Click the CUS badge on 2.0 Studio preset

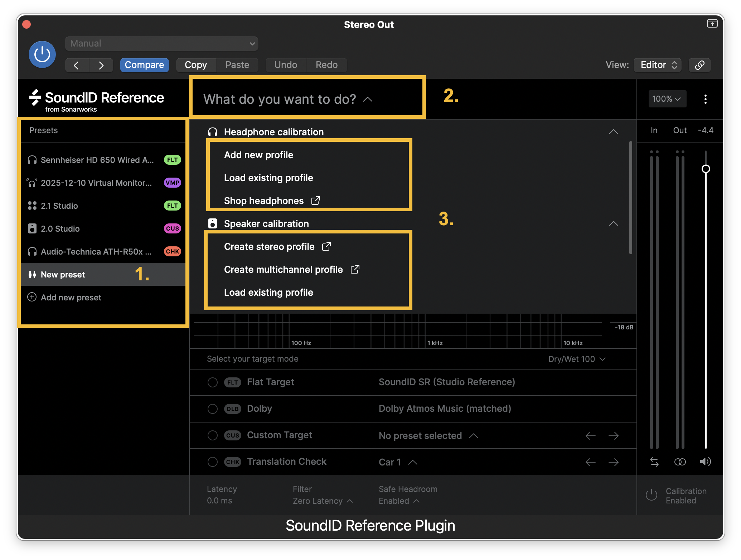click(173, 229)
